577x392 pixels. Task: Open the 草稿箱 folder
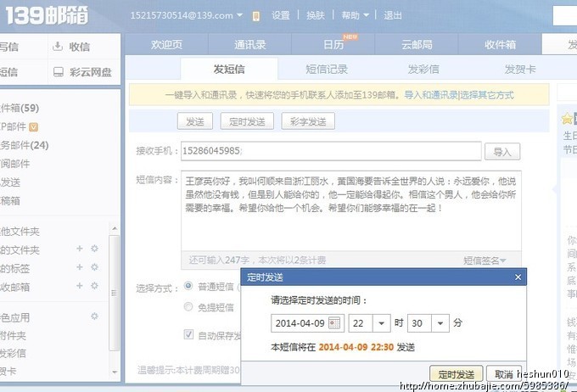click(x=9, y=200)
